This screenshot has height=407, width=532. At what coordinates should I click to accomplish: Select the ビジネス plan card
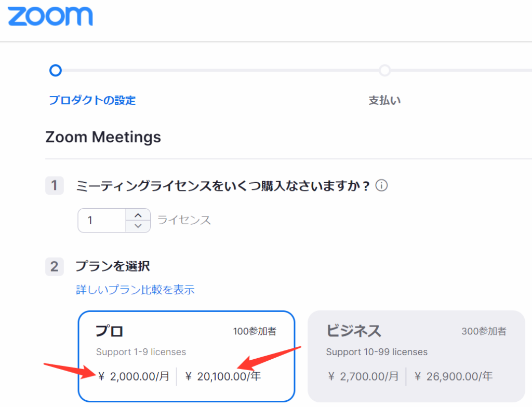[x=416, y=332]
